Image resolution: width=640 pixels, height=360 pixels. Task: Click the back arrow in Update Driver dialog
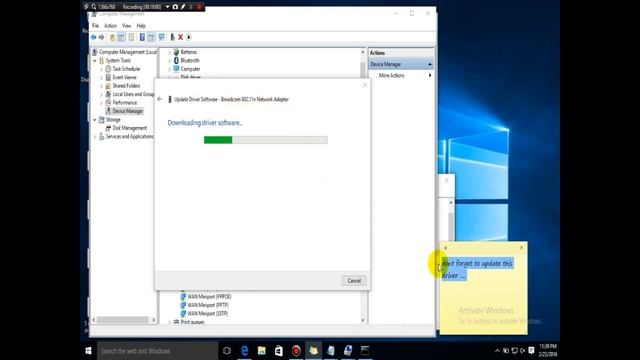point(160,99)
